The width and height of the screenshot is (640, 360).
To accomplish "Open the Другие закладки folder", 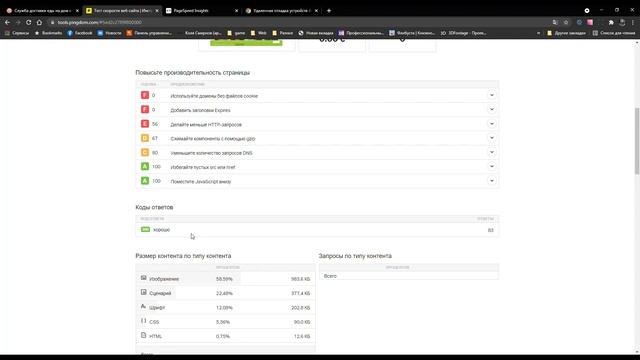I will click(567, 33).
